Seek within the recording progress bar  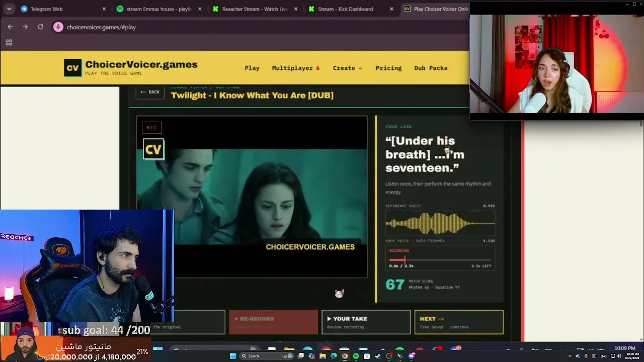pos(440,260)
